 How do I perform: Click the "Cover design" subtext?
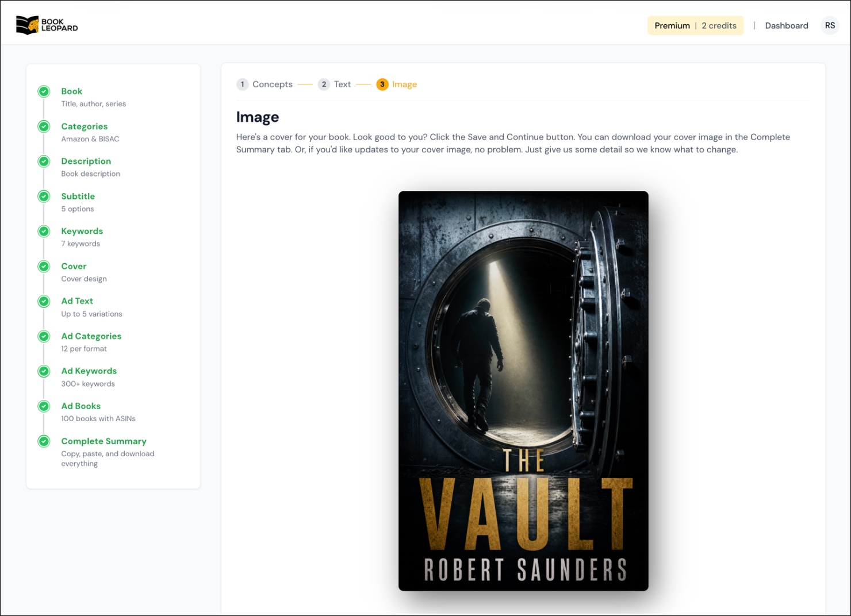pos(84,279)
